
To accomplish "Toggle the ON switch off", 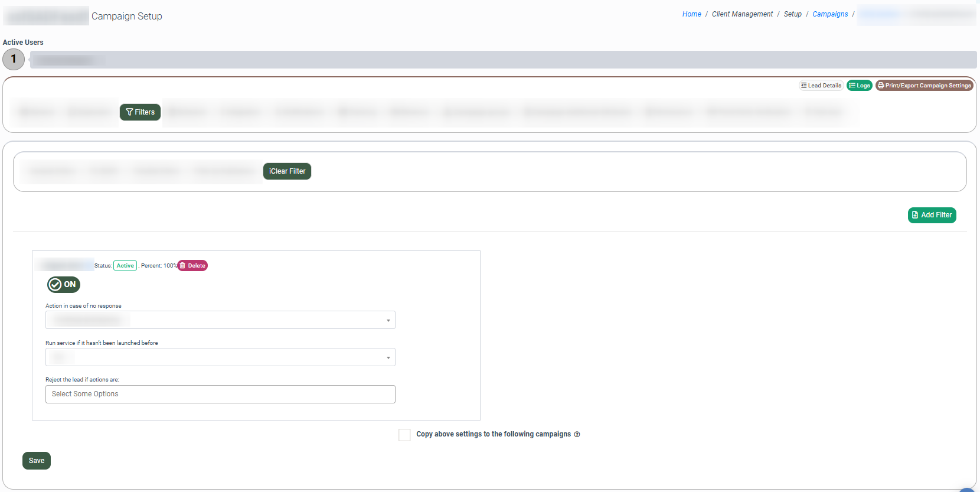I will click(x=64, y=285).
